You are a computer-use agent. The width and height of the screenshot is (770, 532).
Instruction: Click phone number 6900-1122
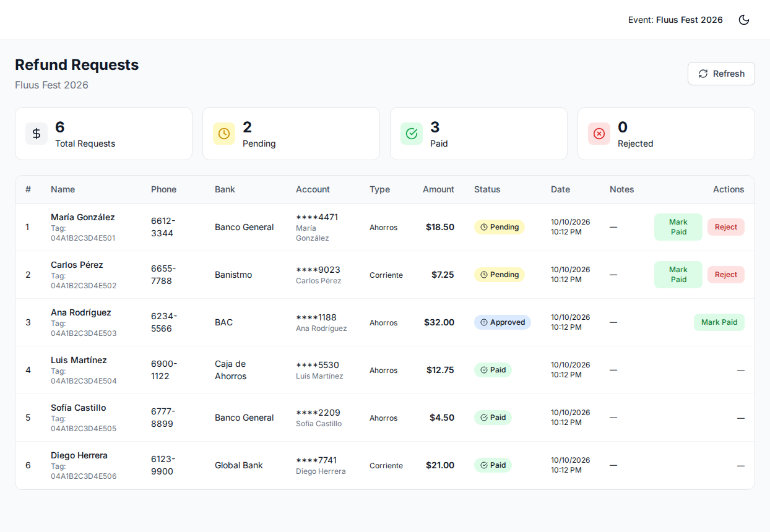[164, 370]
